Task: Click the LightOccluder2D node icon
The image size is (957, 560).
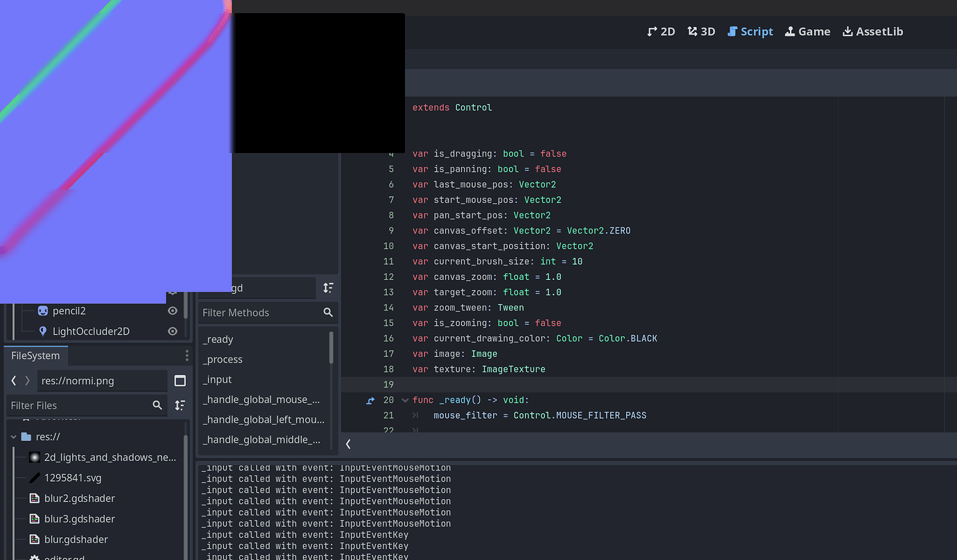Action: pyautogui.click(x=43, y=331)
